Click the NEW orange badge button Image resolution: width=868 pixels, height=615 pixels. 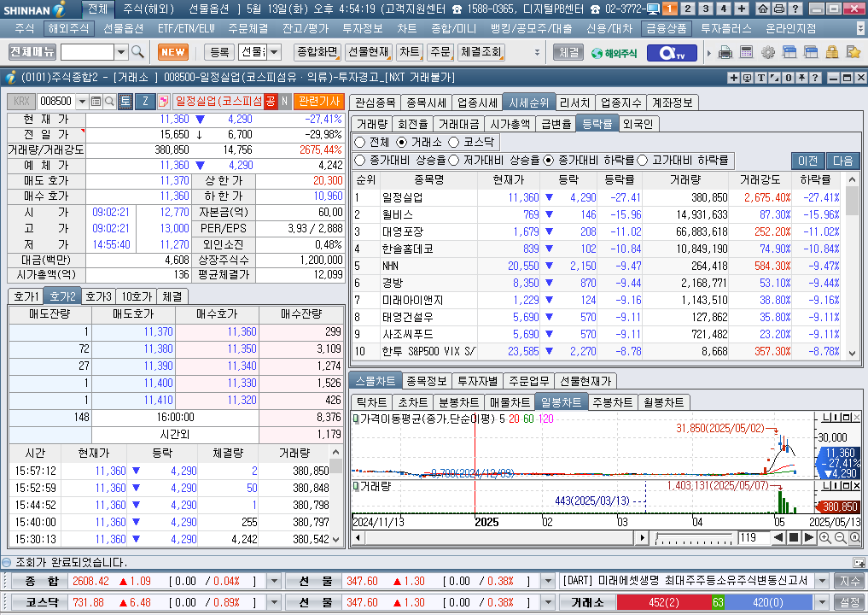172,52
